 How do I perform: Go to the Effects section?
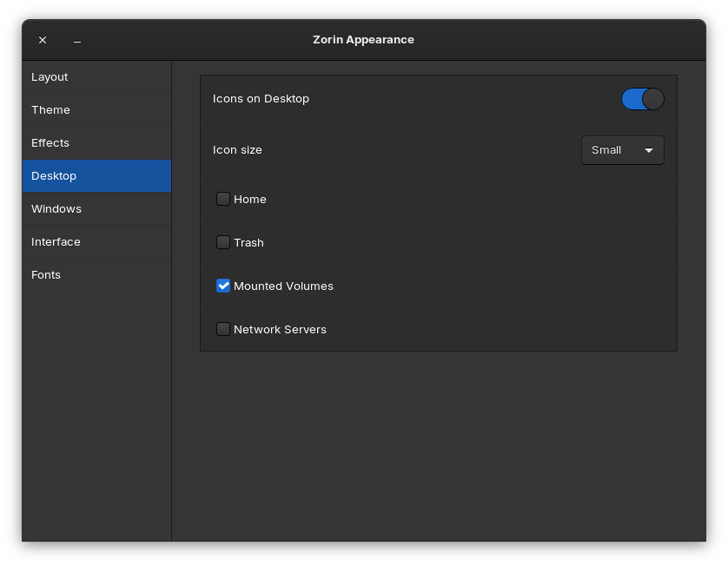[x=96, y=143]
